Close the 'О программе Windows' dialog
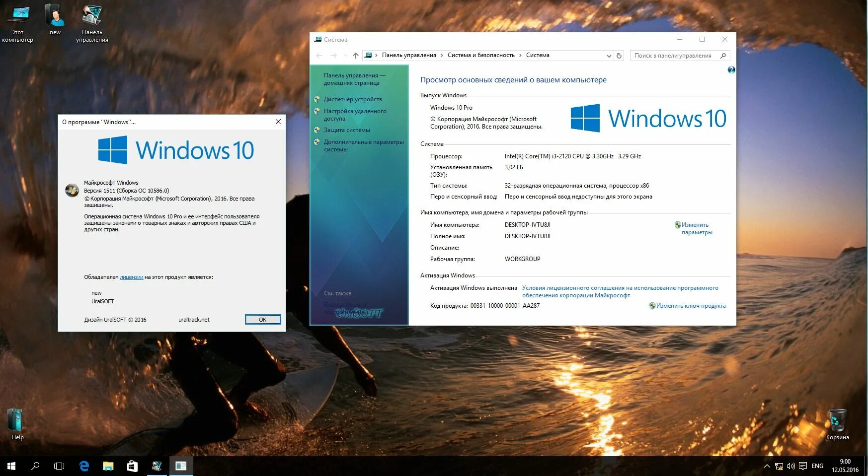The image size is (868, 476). pos(278,122)
